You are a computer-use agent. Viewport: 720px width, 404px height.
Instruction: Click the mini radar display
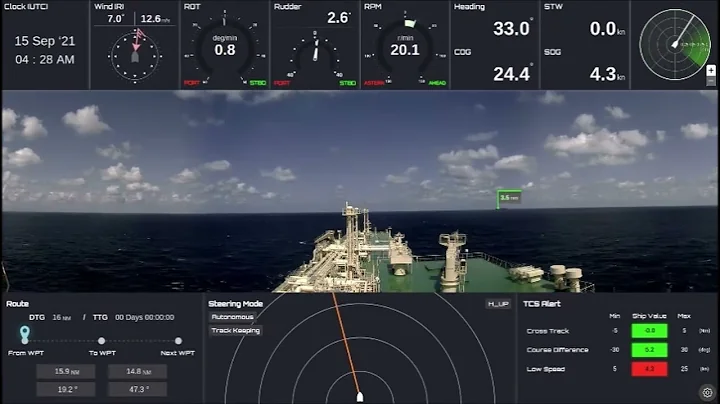[x=675, y=45]
